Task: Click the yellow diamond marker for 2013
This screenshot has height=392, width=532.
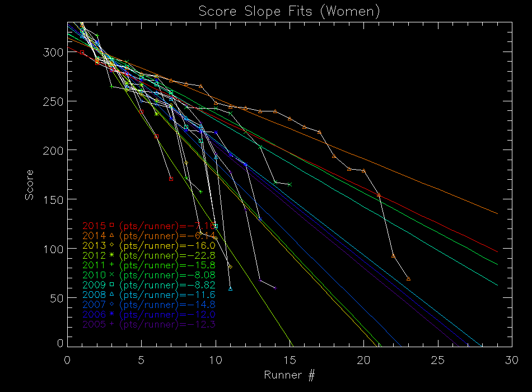Action: 111,245
